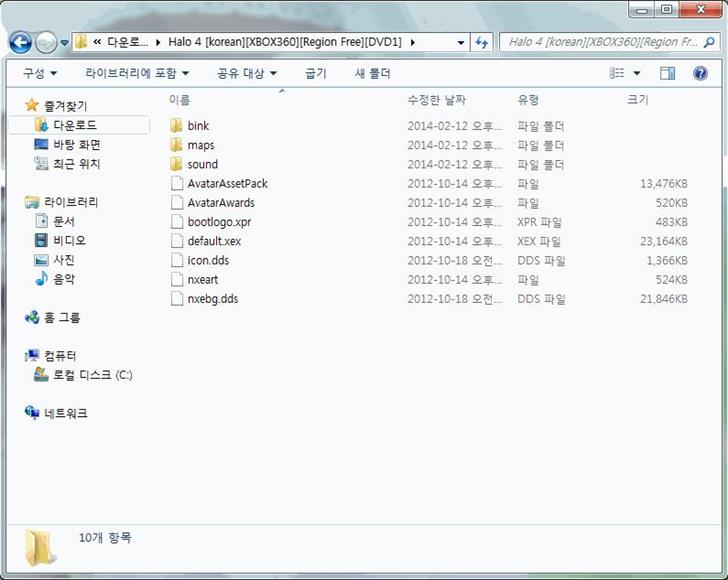This screenshot has width=728, height=580.
Task: Open the 구성 menu
Action: click(x=40, y=73)
